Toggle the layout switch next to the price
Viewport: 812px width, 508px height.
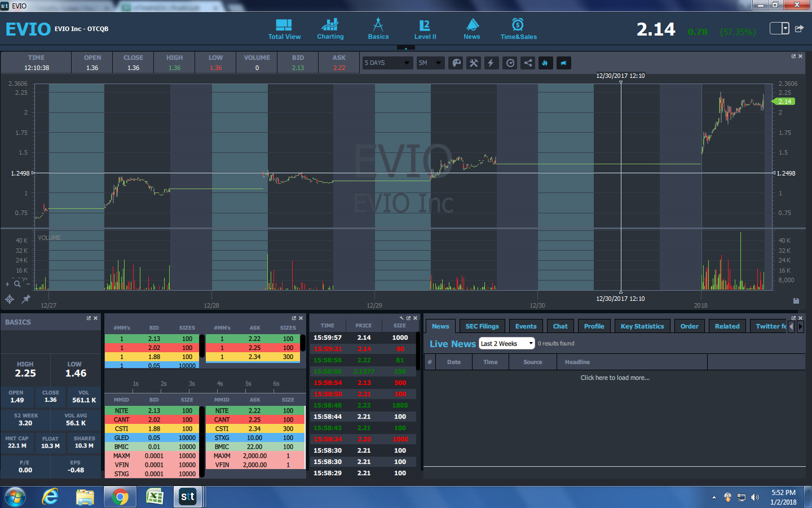(x=779, y=28)
